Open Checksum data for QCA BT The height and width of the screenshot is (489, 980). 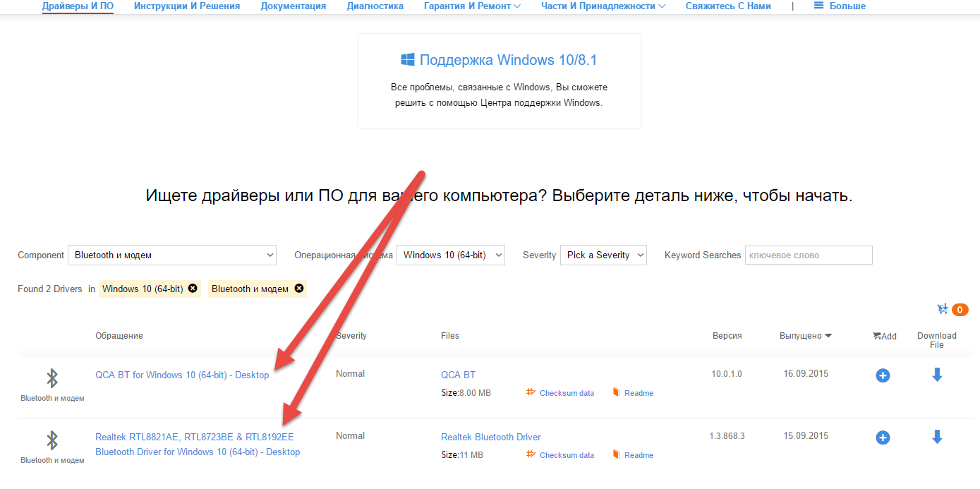tap(560, 393)
